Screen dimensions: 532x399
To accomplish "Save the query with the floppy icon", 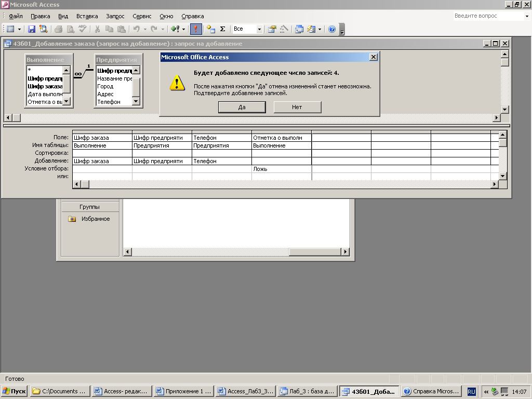I will (x=32, y=29).
